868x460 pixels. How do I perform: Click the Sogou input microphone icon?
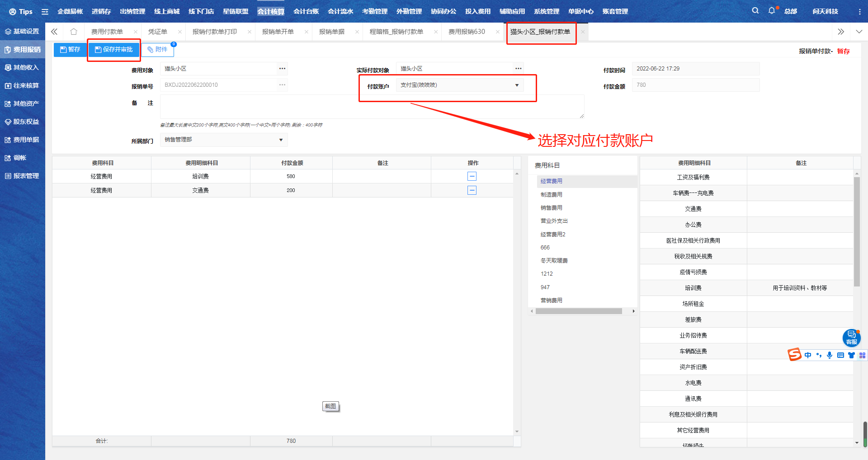point(830,355)
